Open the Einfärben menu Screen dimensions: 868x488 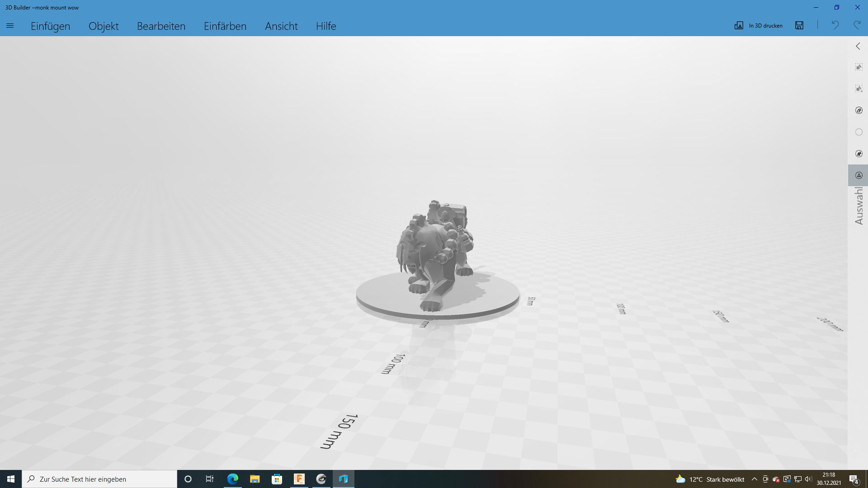pyautogui.click(x=225, y=26)
